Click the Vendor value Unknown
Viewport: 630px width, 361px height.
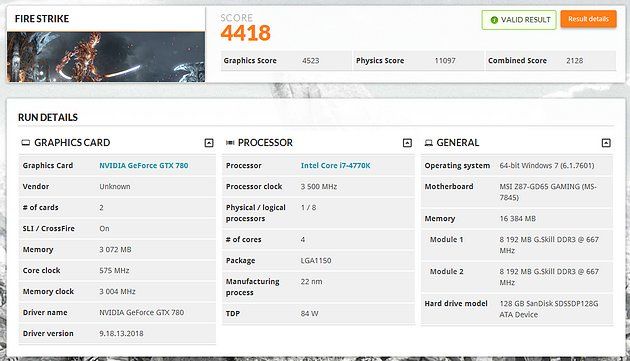[115, 187]
